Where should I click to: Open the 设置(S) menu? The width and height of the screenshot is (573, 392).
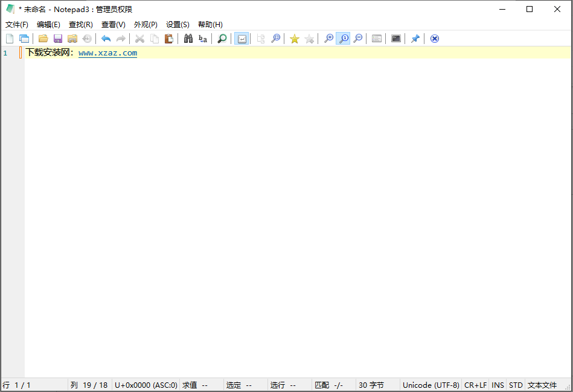tap(178, 25)
